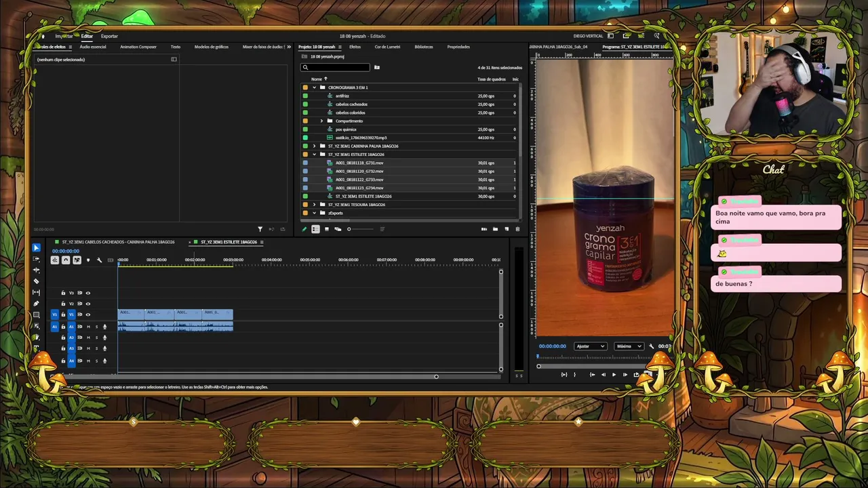Toggle timeline snapping magnet button

click(66, 260)
